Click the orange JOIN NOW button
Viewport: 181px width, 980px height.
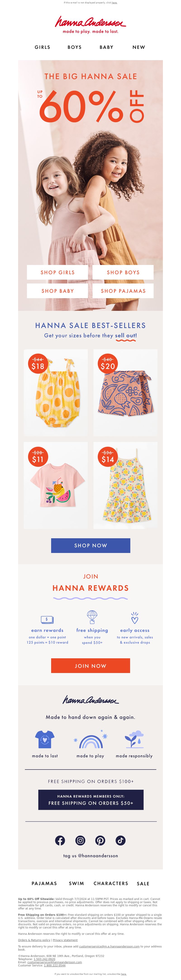point(91,666)
